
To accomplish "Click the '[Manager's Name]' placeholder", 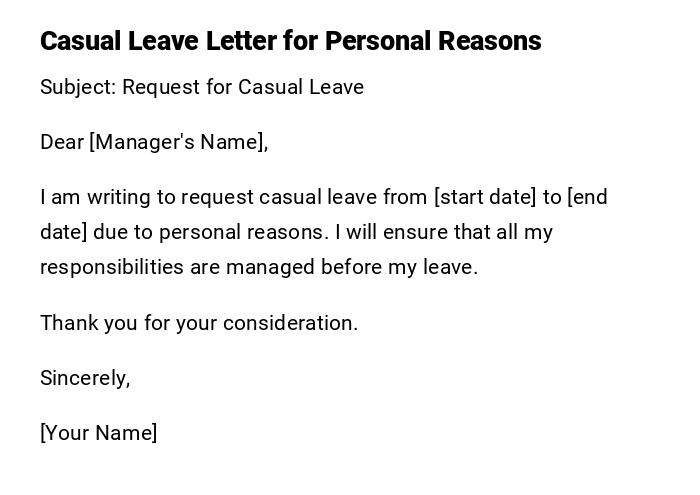I will pyautogui.click(x=178, y=142).
